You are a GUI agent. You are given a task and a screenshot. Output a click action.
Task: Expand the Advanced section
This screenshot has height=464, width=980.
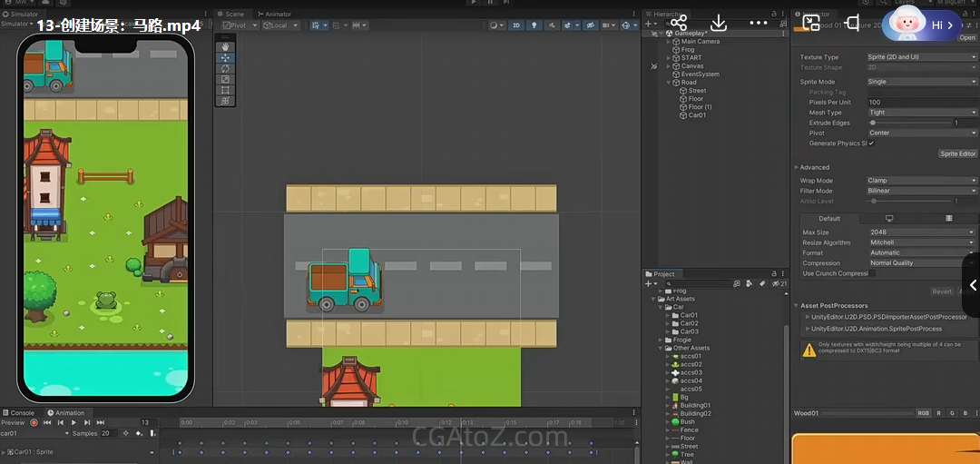[x=814, y=167]
